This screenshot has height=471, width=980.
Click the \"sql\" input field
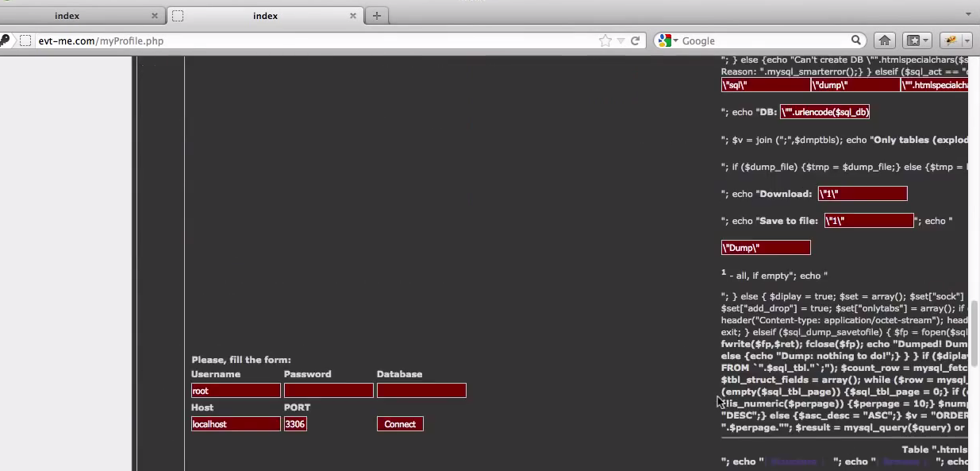click(x=766, y=85)
